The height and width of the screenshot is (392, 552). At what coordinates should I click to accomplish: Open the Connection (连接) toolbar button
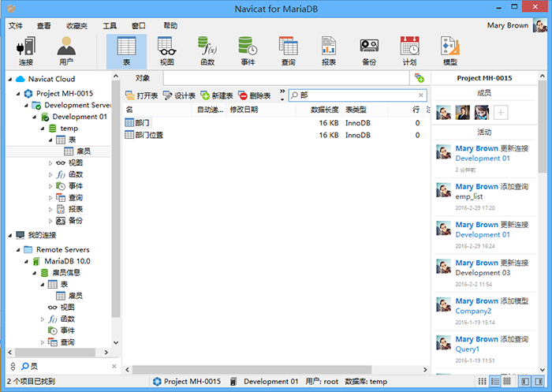pos(26,51)
